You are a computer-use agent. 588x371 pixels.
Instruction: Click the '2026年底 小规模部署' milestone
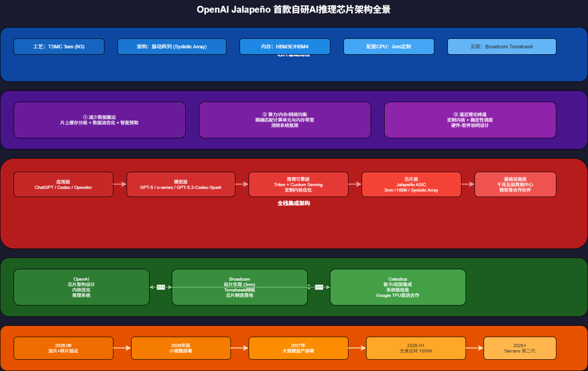[181, 348]
